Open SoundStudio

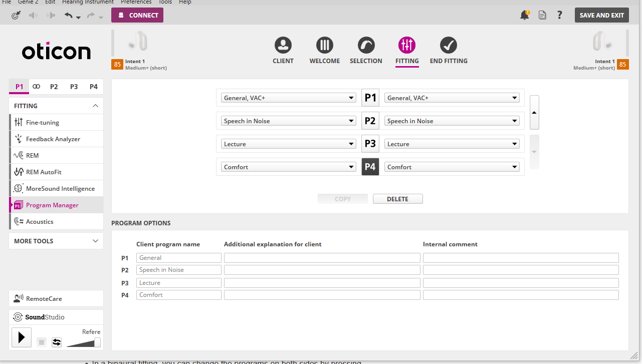pos(56,317)
